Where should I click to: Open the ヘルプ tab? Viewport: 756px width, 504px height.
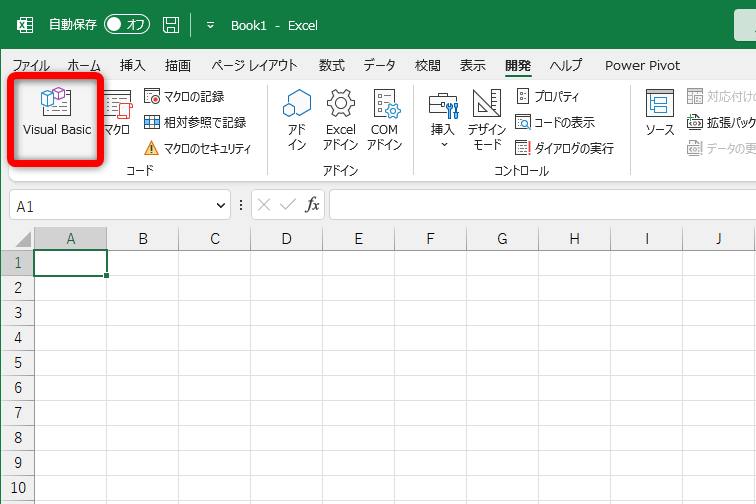pyautogui.click(x=566, y=65)
